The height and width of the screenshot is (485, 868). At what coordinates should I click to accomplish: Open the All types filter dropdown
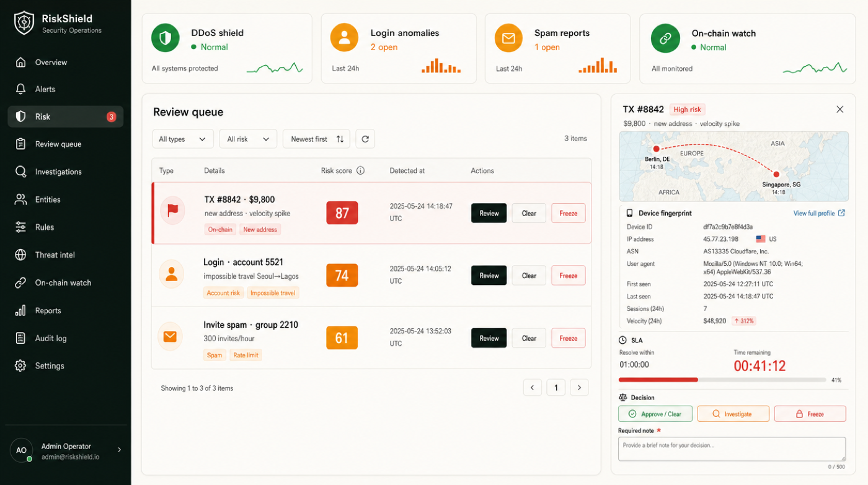click(183, 139)
